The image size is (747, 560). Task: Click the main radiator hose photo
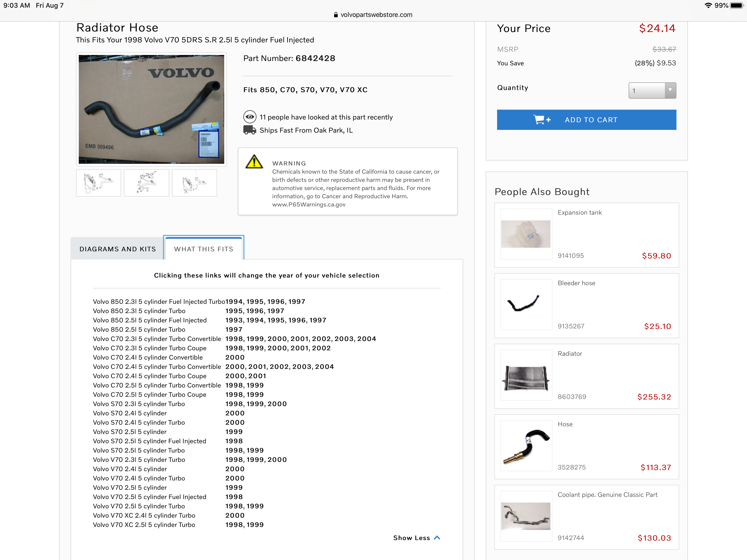tap(151, 109)
